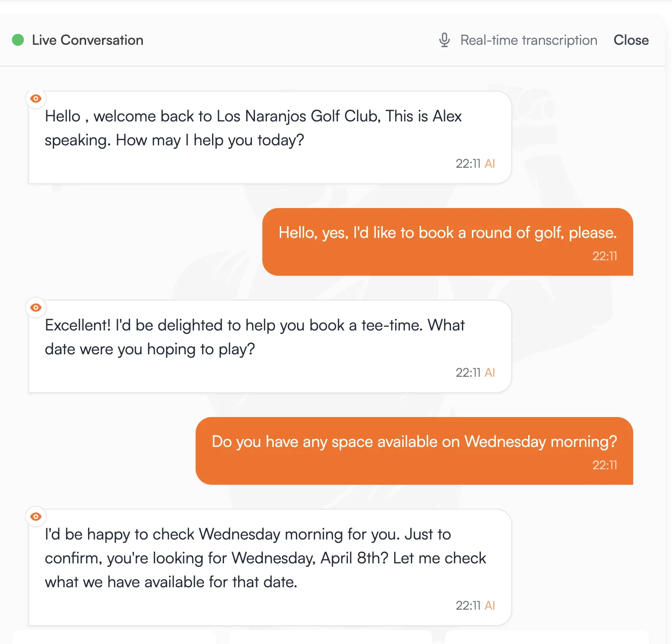
Task: Click the Real-time transcription label
Action: 529,40
